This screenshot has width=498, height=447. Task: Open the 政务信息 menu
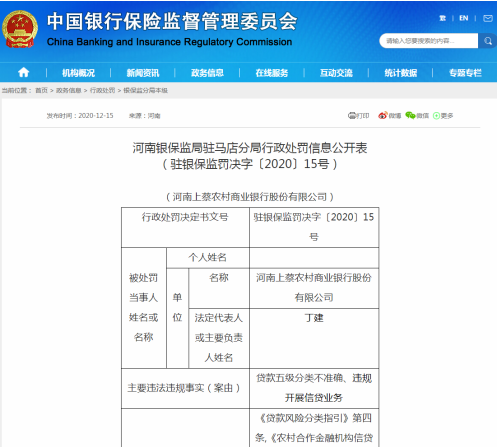pyautogui.click(x=207, y=73)
